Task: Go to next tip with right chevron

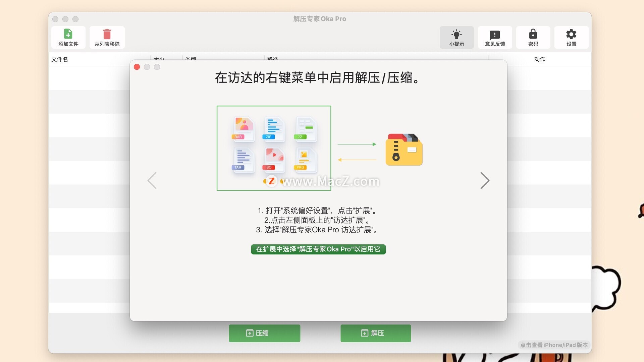Action: pos(485,181)
